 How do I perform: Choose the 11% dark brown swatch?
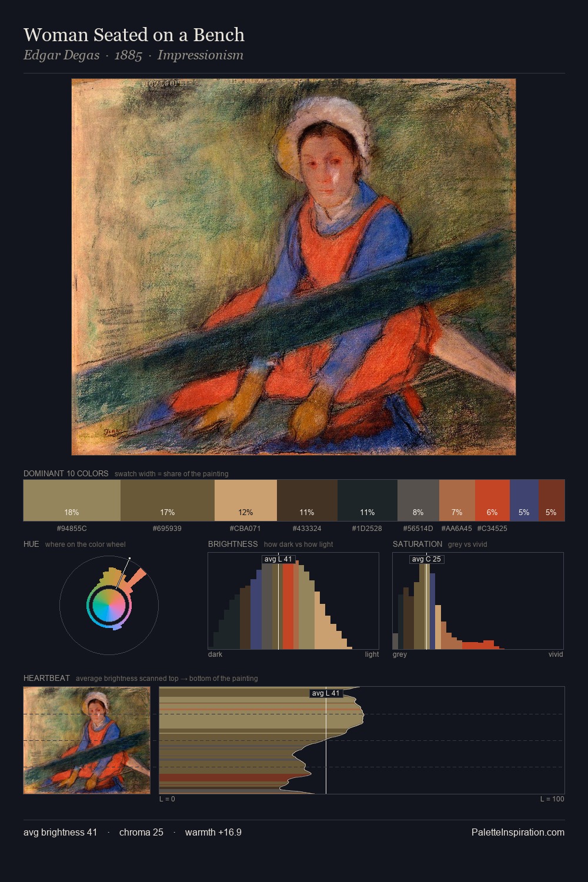coord(307,500)
